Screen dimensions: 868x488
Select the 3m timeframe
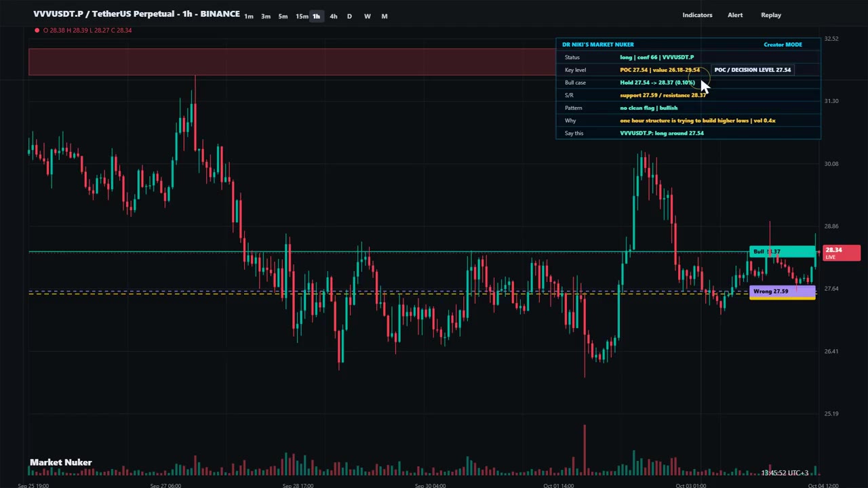coord(266,16)
